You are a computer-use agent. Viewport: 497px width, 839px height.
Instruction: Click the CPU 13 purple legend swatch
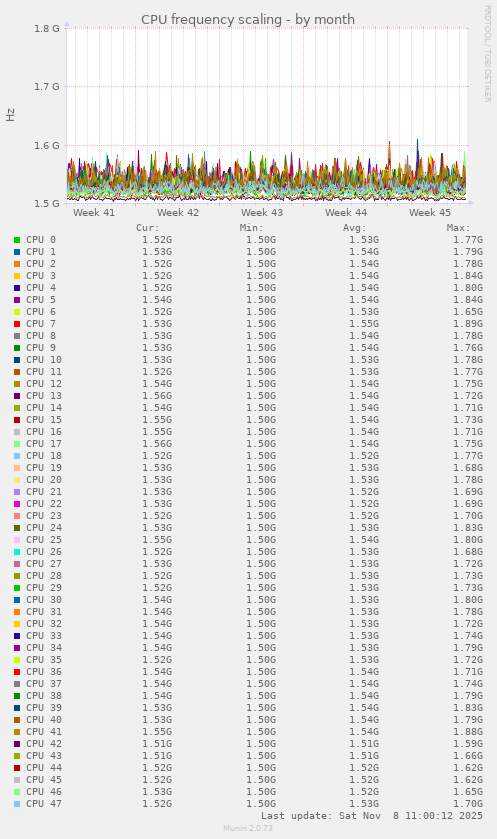(x=17, y=395)
